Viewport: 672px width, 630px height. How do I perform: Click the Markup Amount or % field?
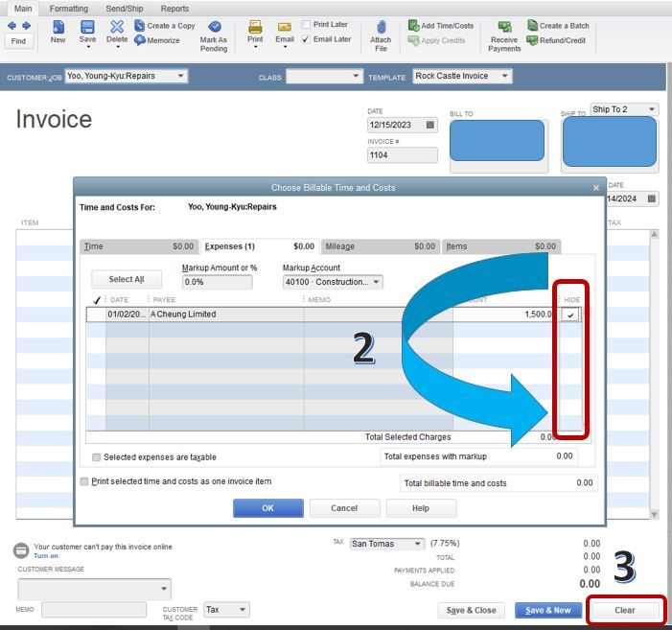pyautogui.click(x=218, y=282)
